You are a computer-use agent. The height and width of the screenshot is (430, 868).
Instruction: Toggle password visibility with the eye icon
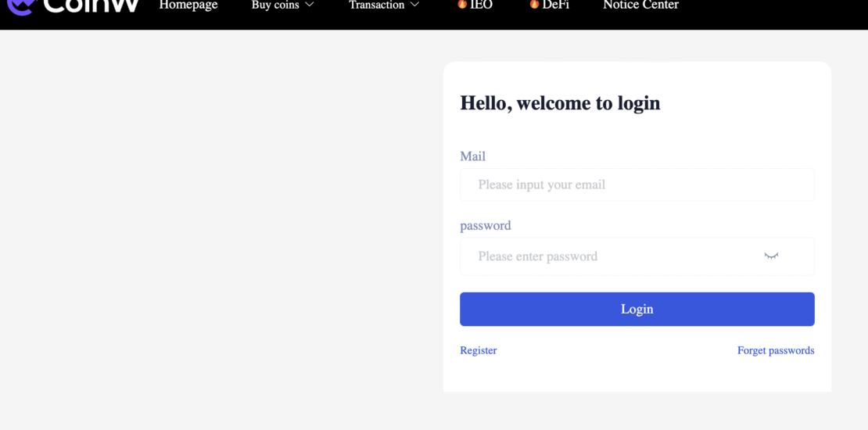[771, 256]
